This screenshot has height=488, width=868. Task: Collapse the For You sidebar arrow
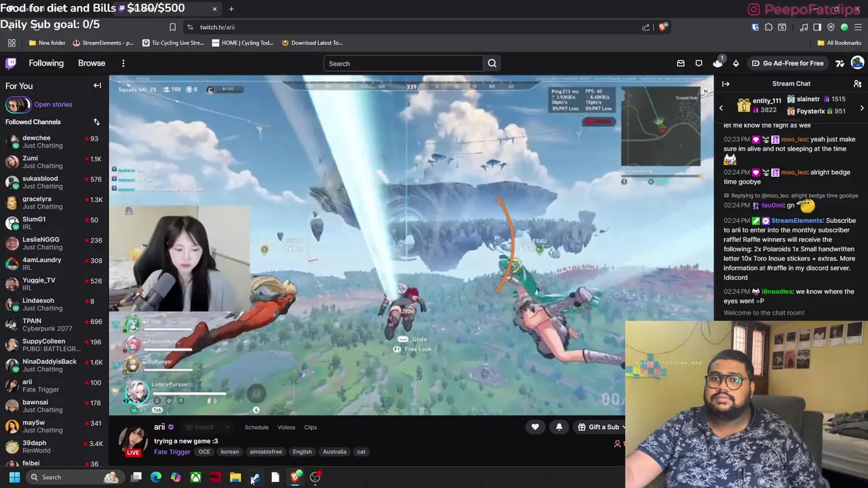tap(97, 85)
